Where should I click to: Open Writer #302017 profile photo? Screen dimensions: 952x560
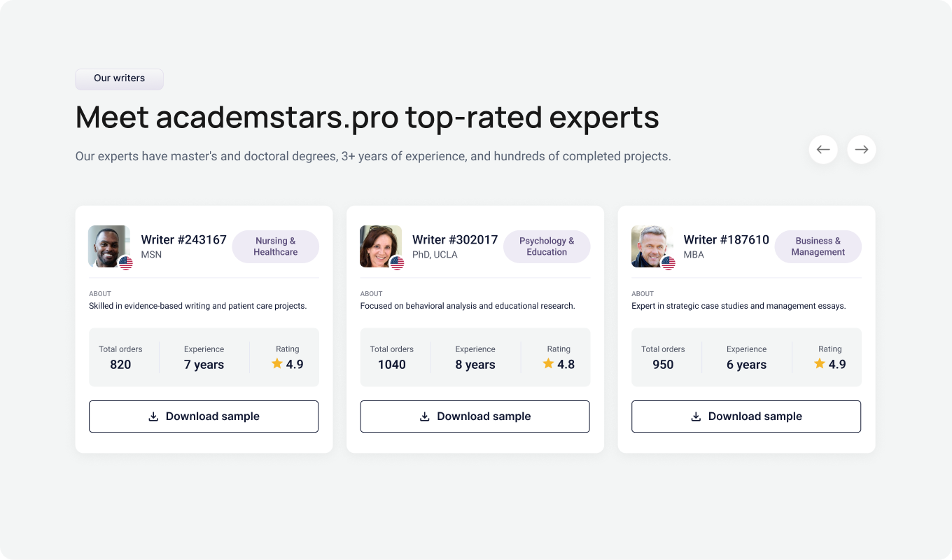coord(379,245)
